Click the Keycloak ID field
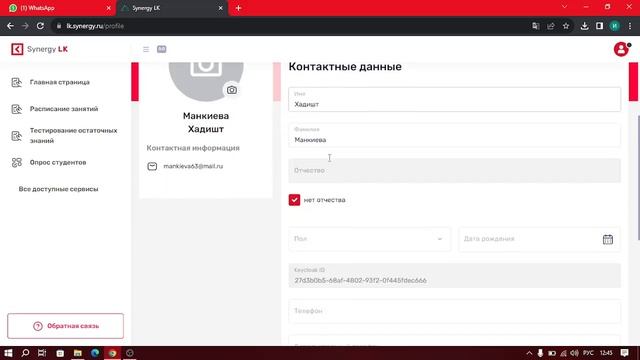 [x=455, y=276]
